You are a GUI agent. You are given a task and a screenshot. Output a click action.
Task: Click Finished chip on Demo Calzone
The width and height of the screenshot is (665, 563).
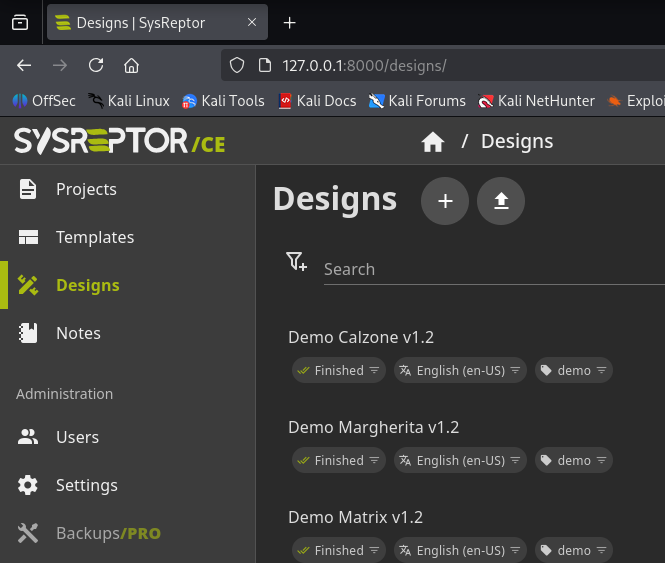(x=338, y=370)
